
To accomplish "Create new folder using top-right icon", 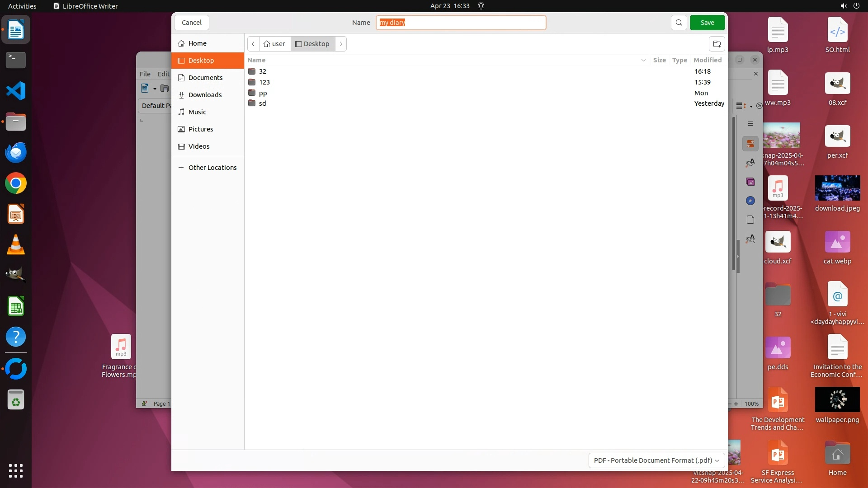I will click(x=717, y=44).
